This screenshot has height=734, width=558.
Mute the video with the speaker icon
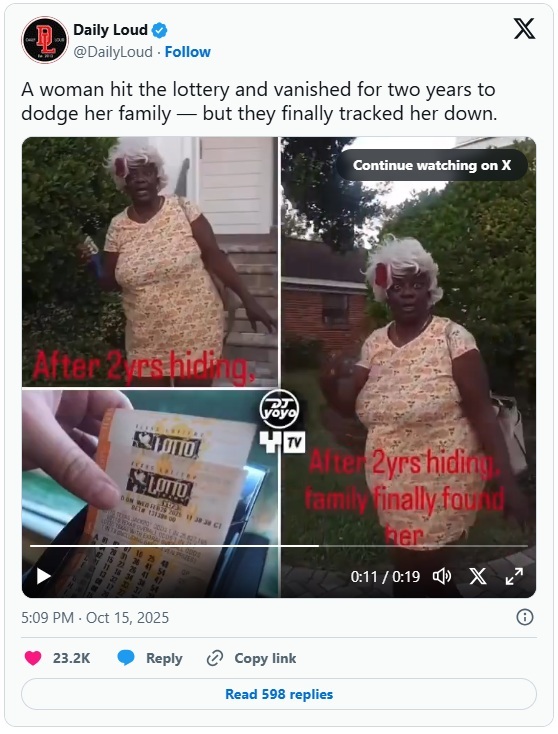(x=441, y=576)
